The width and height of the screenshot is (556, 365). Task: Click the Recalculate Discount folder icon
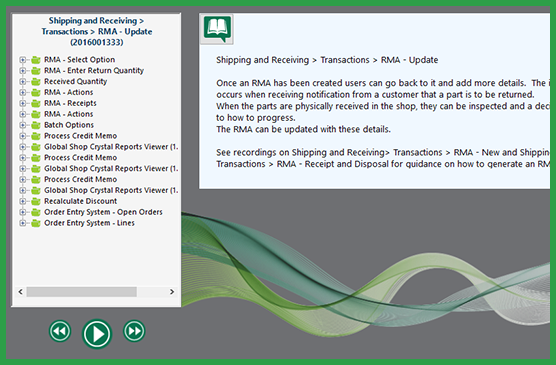pyautogui.click(x=35, y=201)
